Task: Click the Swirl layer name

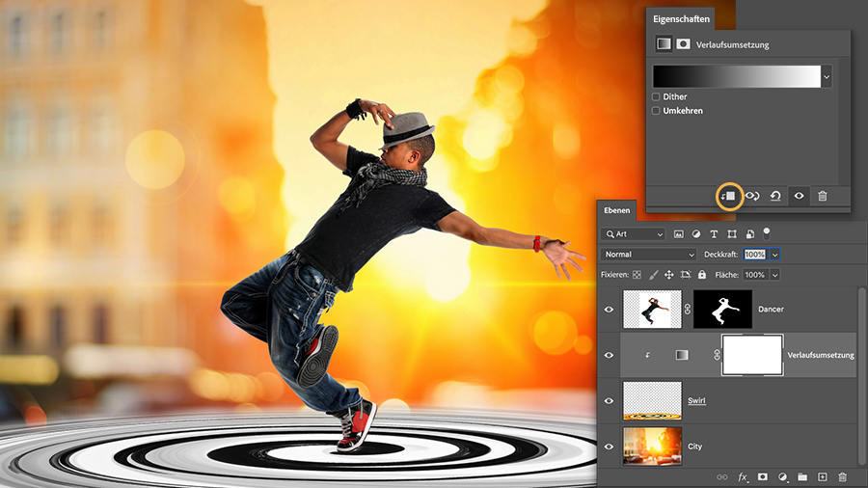Action: [696, 400]
